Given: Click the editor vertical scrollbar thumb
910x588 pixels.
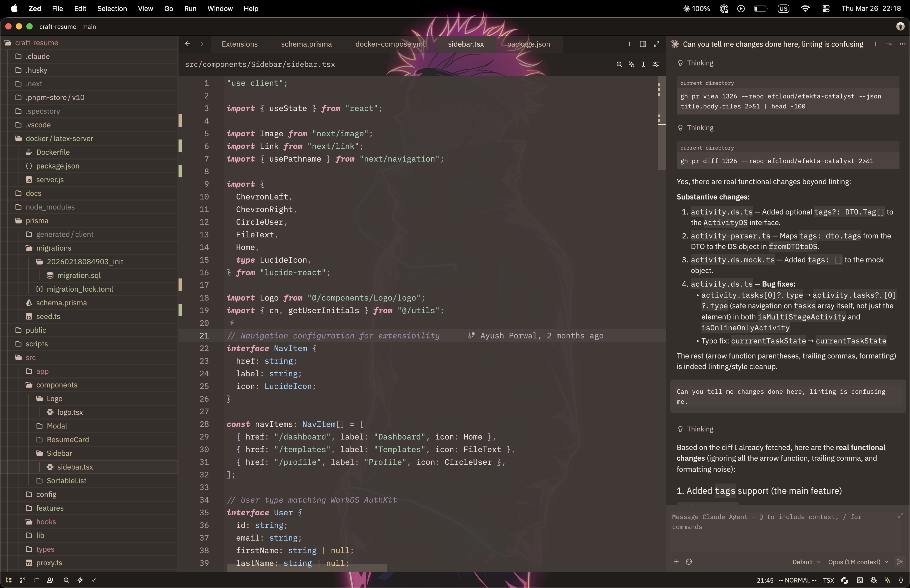Looking at the screenshot, I should 661,123.
